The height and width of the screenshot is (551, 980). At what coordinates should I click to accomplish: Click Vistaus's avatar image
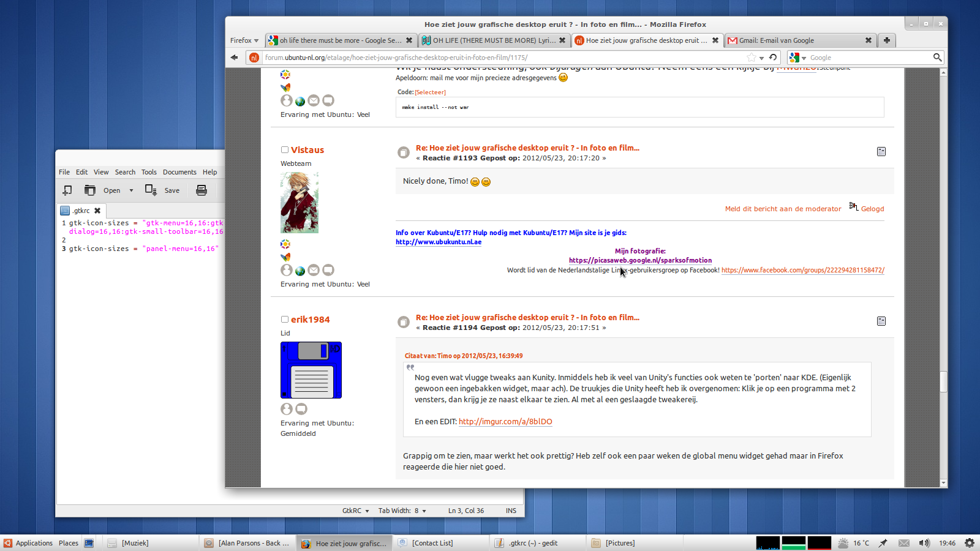tap(300, 202)
